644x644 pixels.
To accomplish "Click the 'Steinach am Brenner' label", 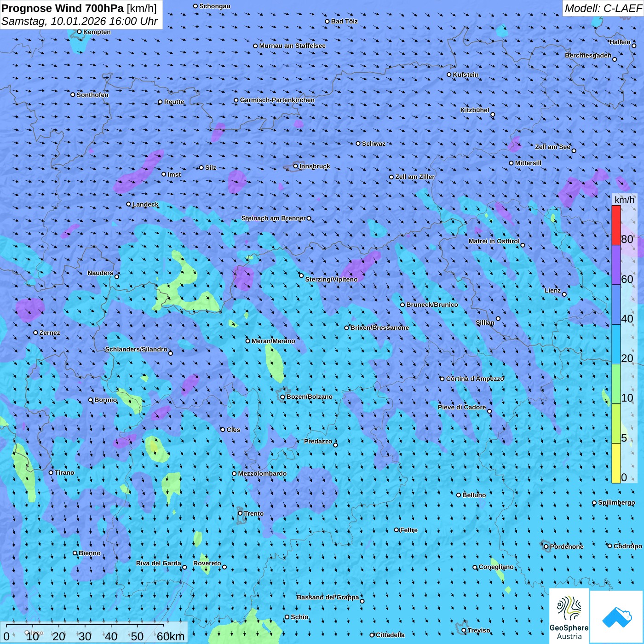I will 274,218.
